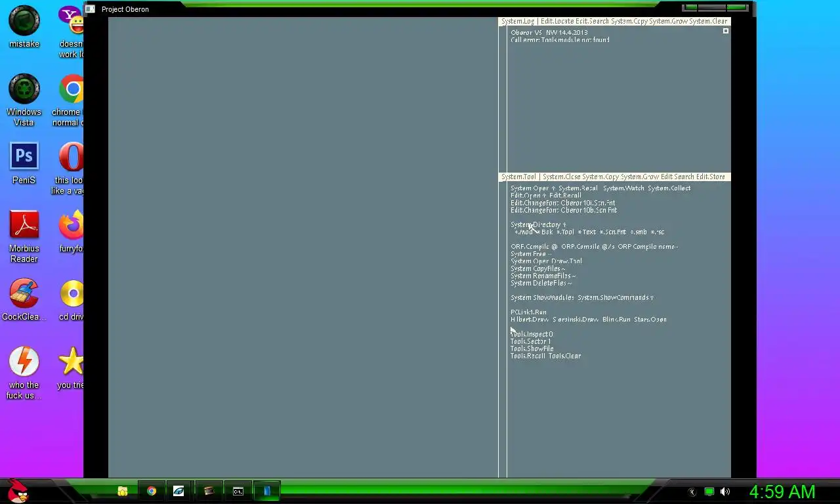The image size is (840, 504).
Task: Click the volume speaker tray icon
Action: coord(725,492)
